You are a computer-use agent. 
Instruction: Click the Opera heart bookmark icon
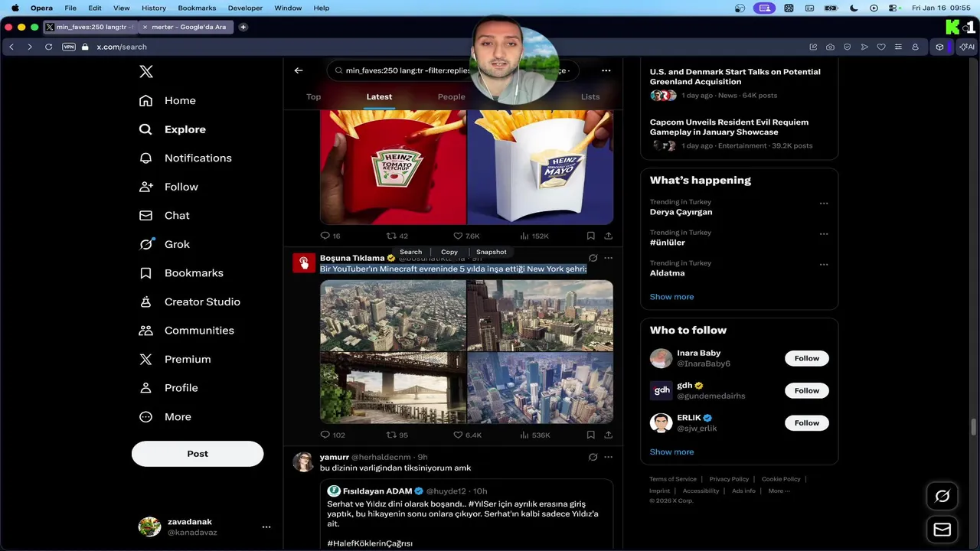pos(881,47)
